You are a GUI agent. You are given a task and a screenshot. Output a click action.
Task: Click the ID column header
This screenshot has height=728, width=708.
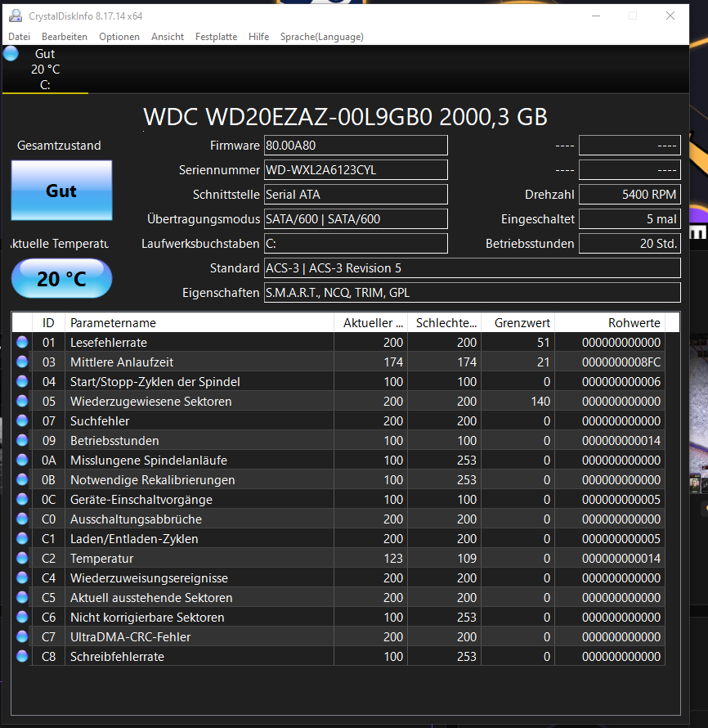[48, 322]
